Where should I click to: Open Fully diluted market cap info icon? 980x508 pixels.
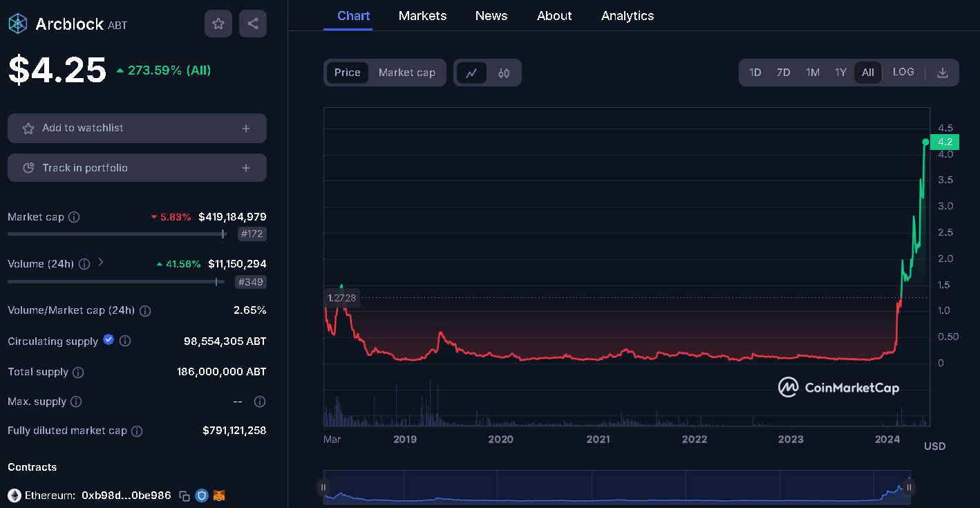point(137,431)
